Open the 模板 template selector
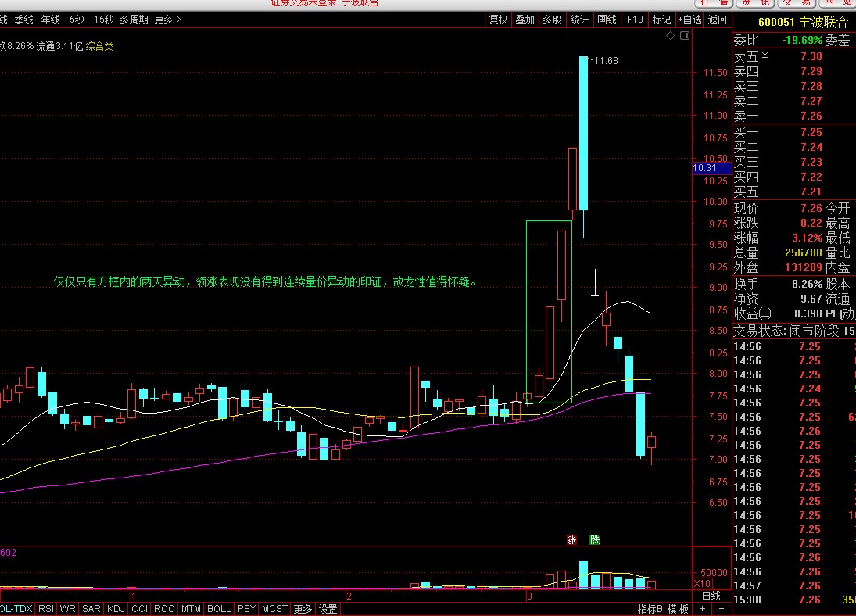 678,609
